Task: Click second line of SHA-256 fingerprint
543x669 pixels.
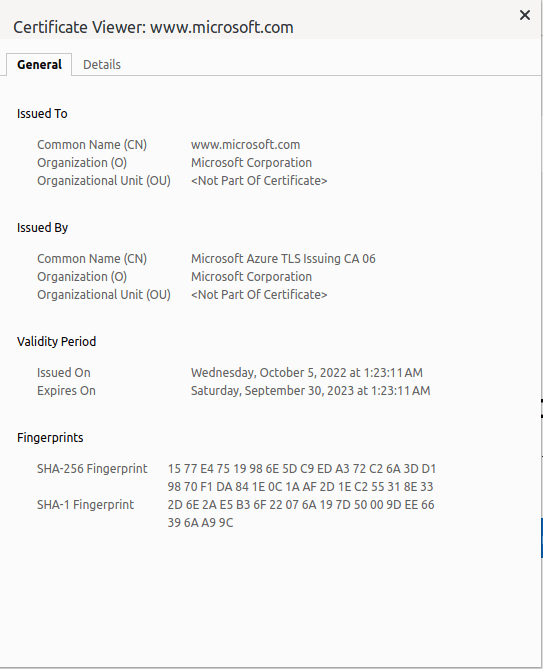Action: click(x=300, y=486)
